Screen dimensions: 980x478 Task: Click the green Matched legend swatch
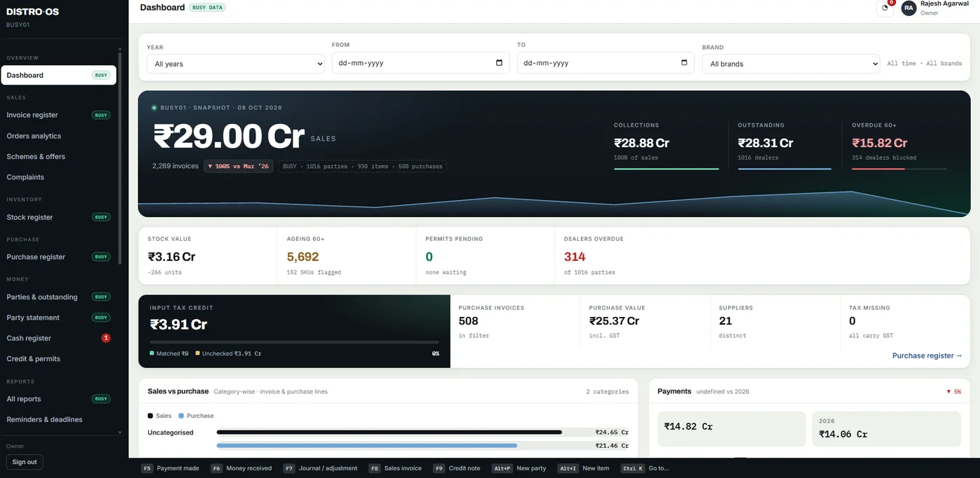pyautogui.click(x=152, y=353)
